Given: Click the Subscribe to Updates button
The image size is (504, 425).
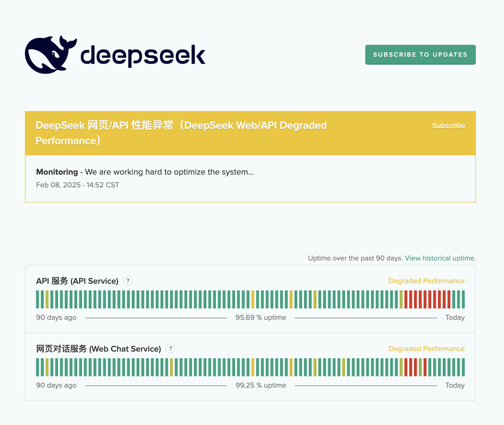Looking at the screenshot, I should point(420,55).
